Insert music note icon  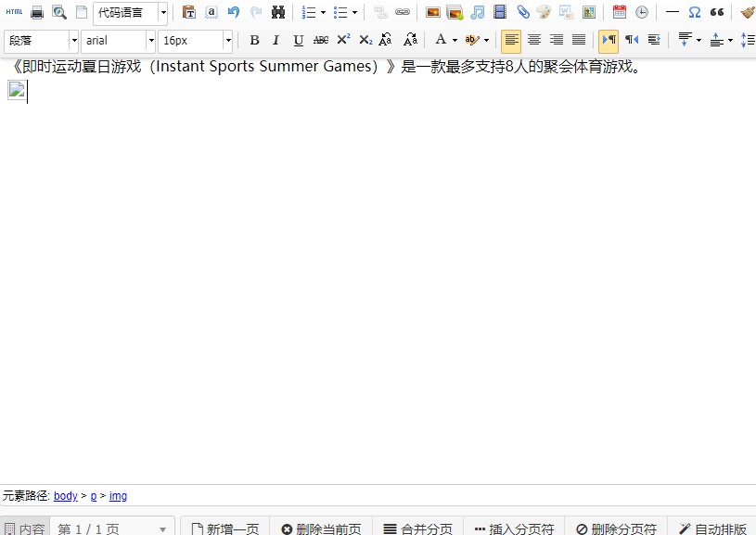tap(478, 12)
